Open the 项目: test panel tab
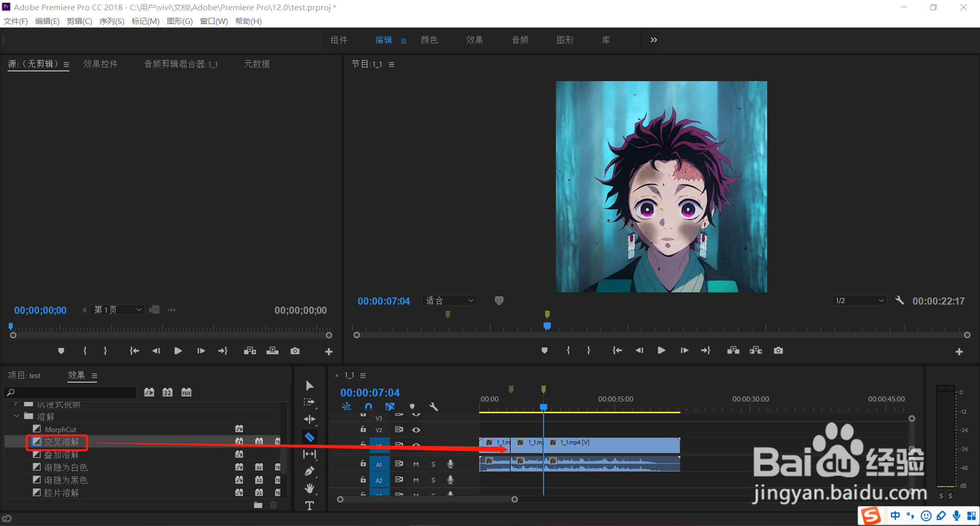Viewport: 980px width, 526px height. 24,375
